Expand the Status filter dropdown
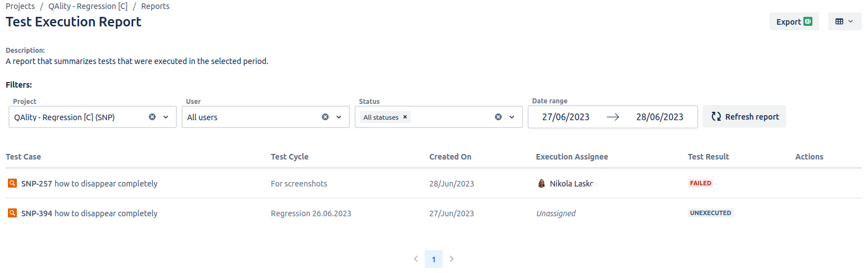Screen dimensions: 868x273 pyautogui.click(x=512, y=117)
